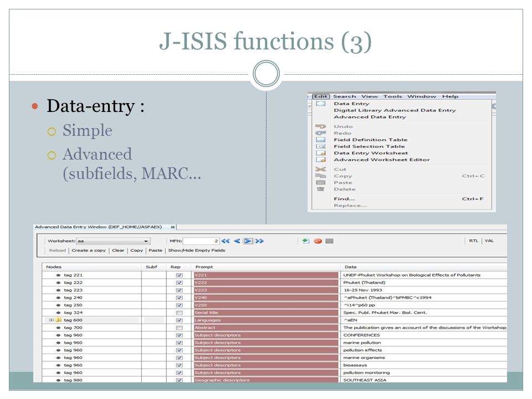The width and height of the screenshot is (532, 399).
Task: Choose Advanced Data Entry menu item
Action: [x=370, y=117]
